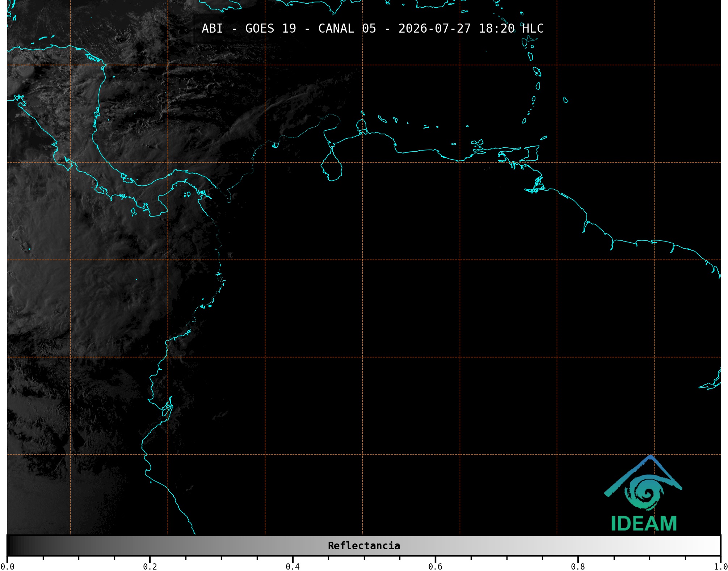Click the '0.2' colorbar tick label
Image resolution: width=728 pixels, height=571 pixels.
tap(150, 567)
